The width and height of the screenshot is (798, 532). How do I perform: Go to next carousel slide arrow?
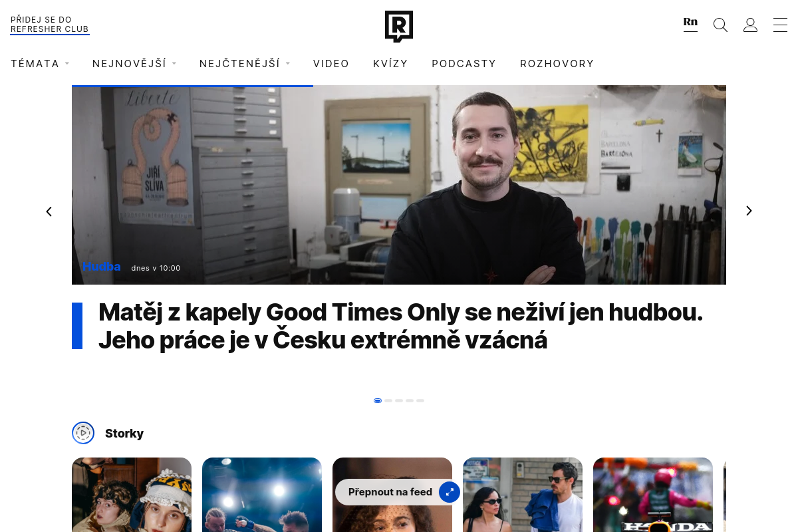[x=749, y=211]
